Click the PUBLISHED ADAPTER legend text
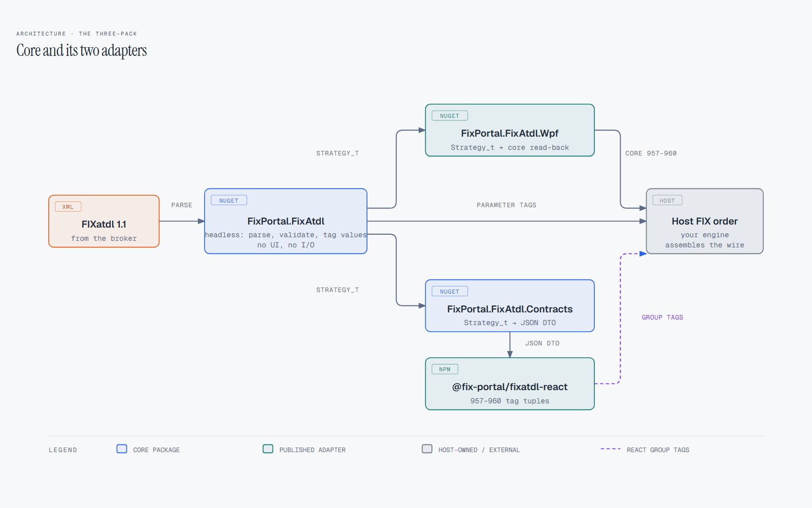 [312, 450]
